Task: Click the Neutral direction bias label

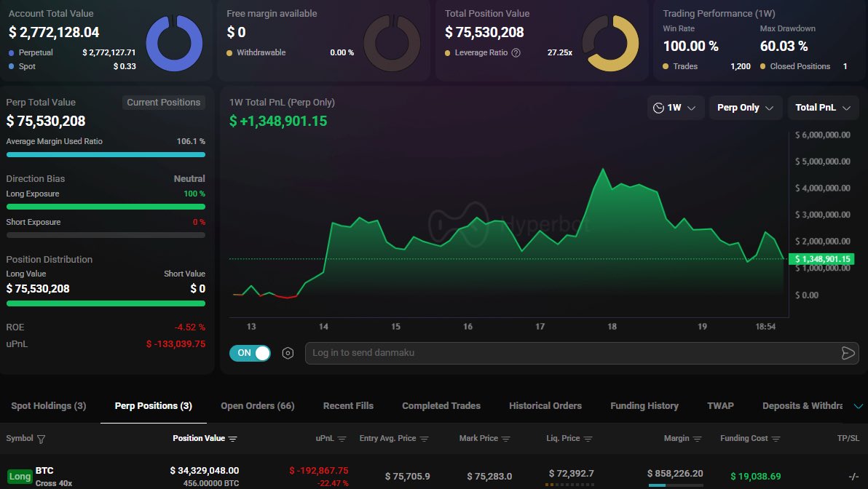Action: 189,179
